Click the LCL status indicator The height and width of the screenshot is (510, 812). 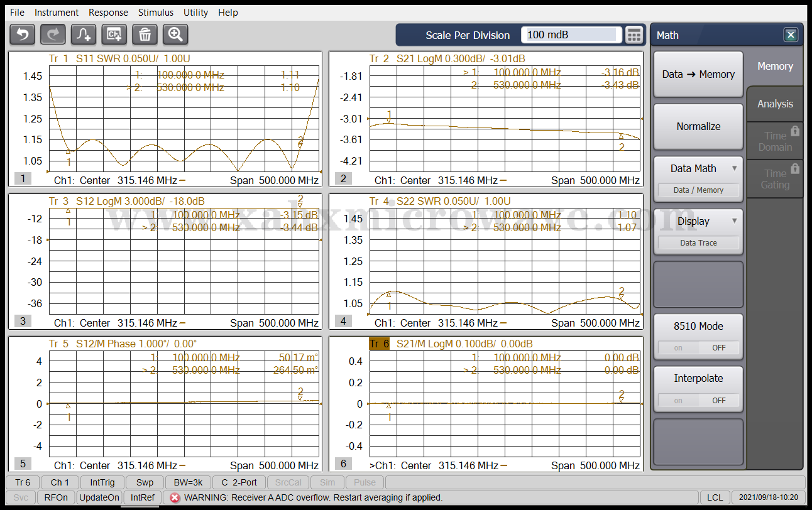click(715, 497)
